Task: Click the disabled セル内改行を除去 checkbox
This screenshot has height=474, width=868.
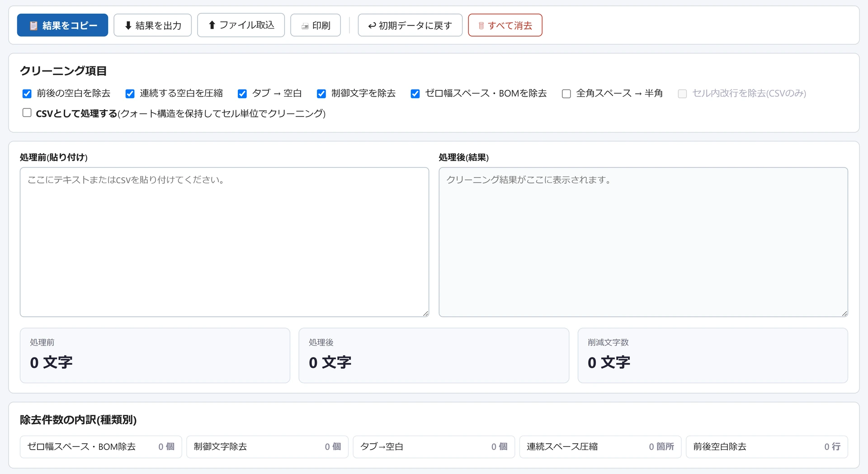Action: coord(683,94)
